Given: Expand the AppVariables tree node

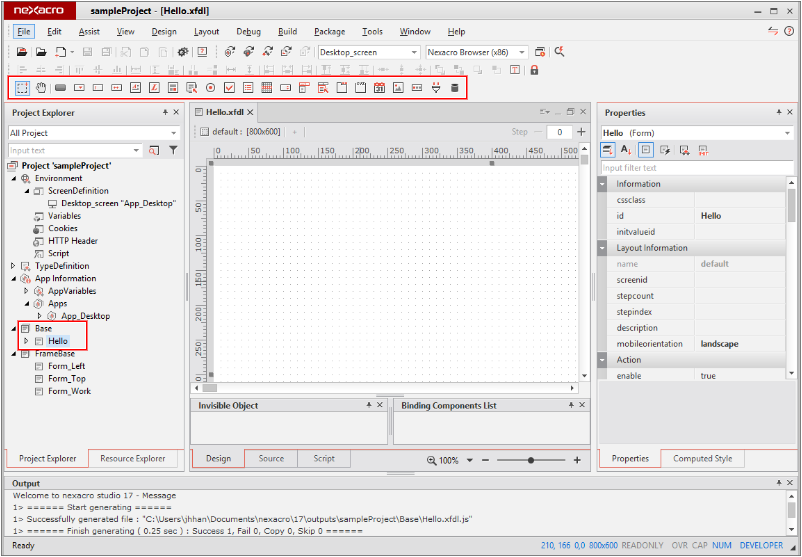Looking at the screenshot, I should pos(26,291).
